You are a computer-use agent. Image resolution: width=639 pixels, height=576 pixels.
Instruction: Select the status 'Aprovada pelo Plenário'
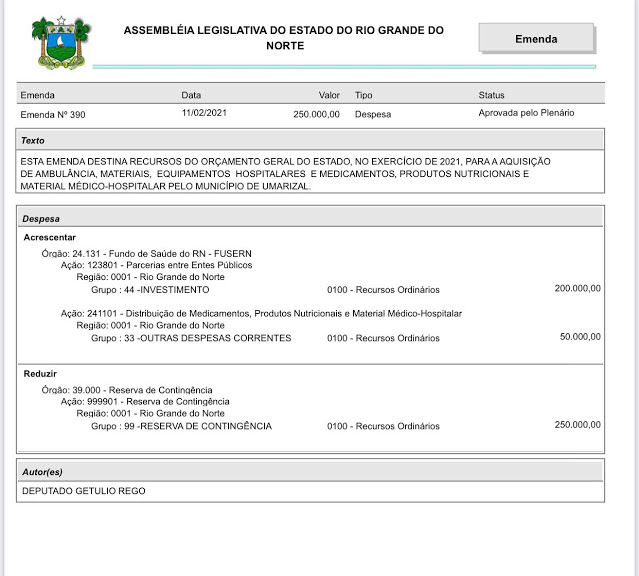[527, 113]
